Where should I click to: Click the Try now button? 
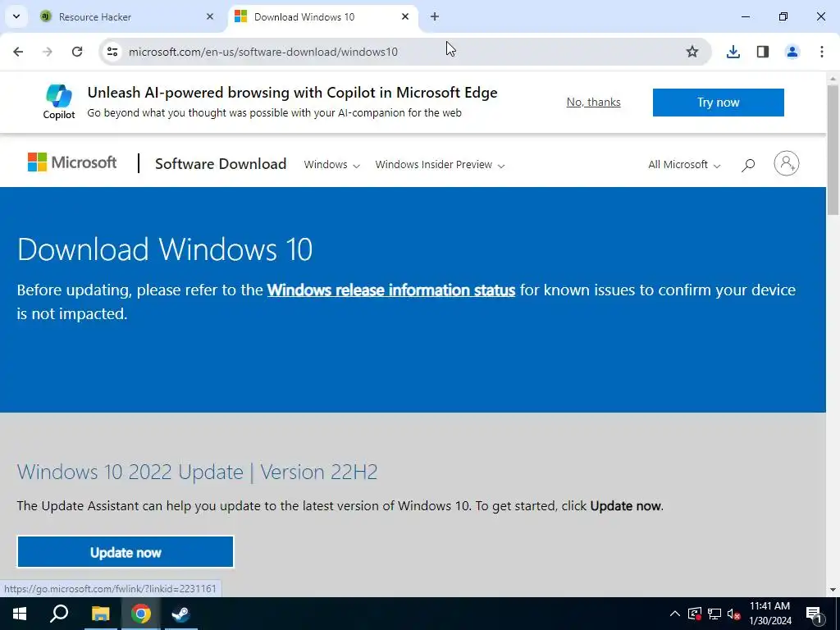coord(719,103)
